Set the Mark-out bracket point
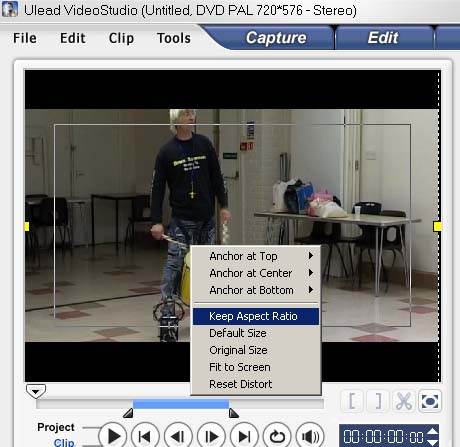460x447 pixels. click(x=378, y=401)
